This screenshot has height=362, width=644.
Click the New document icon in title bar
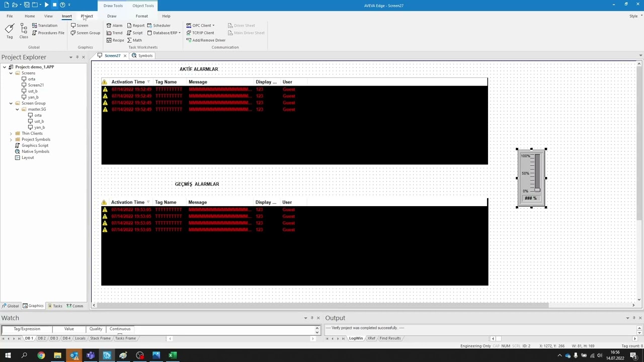(x=7, y=5)
